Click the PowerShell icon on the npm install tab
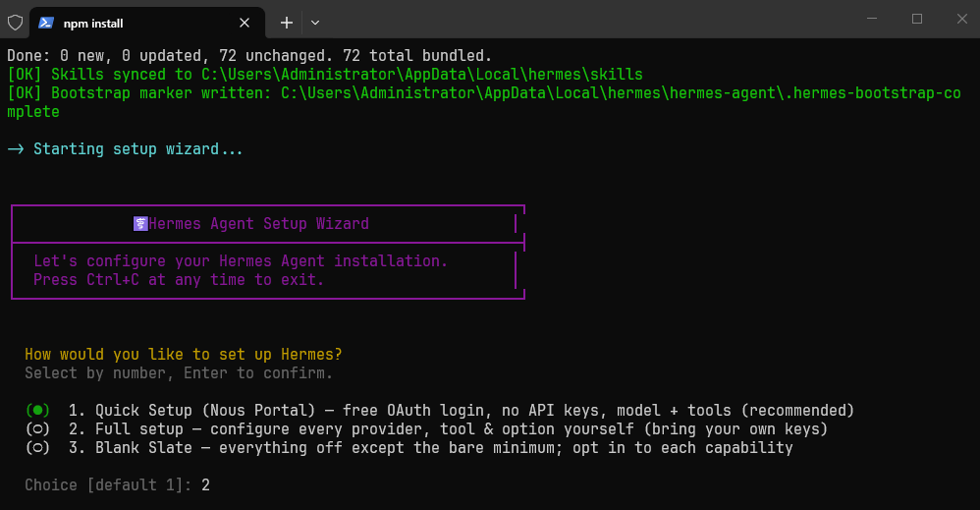This screenshot has height=510, width=980. pos(45,23)
